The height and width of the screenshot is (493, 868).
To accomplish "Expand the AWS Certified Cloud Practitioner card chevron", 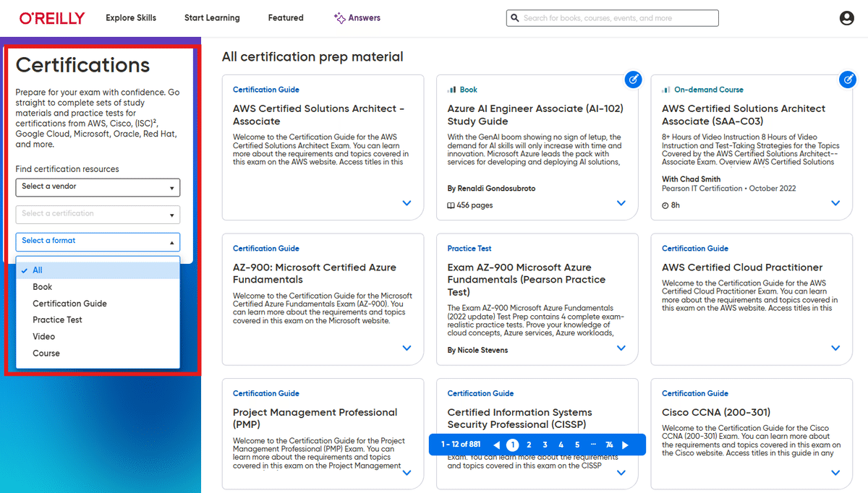I will [835, 348].
